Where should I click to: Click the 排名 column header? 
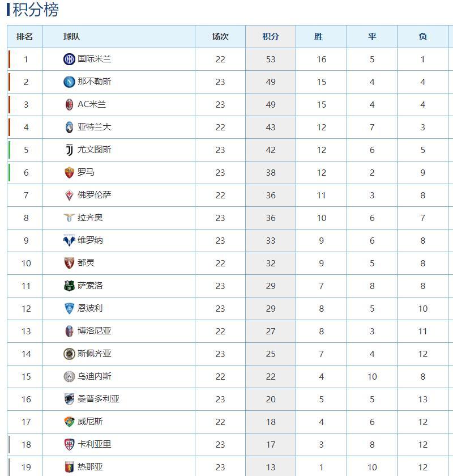click(24, 37)
